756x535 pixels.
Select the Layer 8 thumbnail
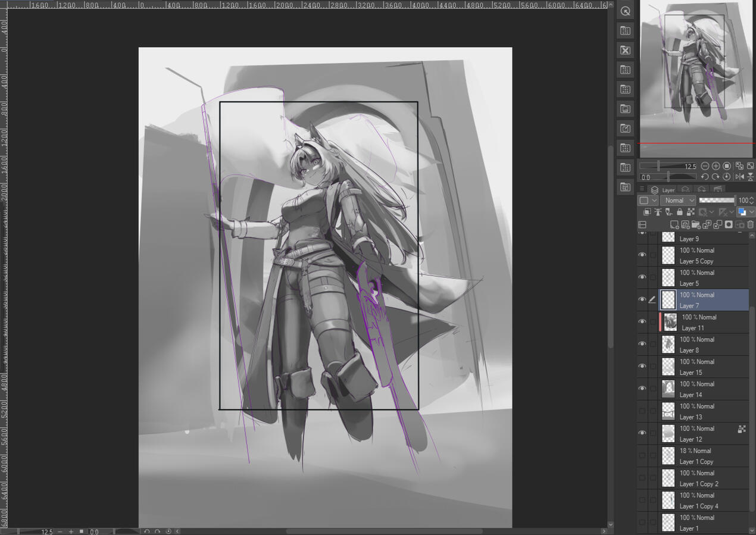pos(668,344)
